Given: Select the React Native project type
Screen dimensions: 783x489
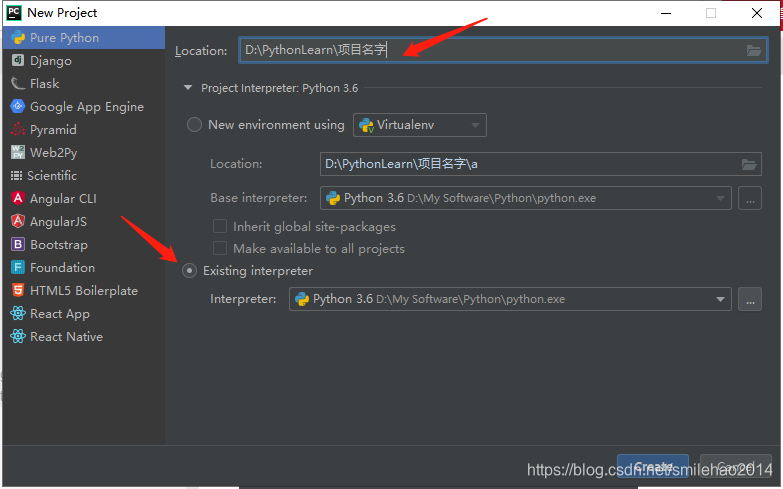Looking at the screenshot, I should pyautogui.click(x=84, y=336).
